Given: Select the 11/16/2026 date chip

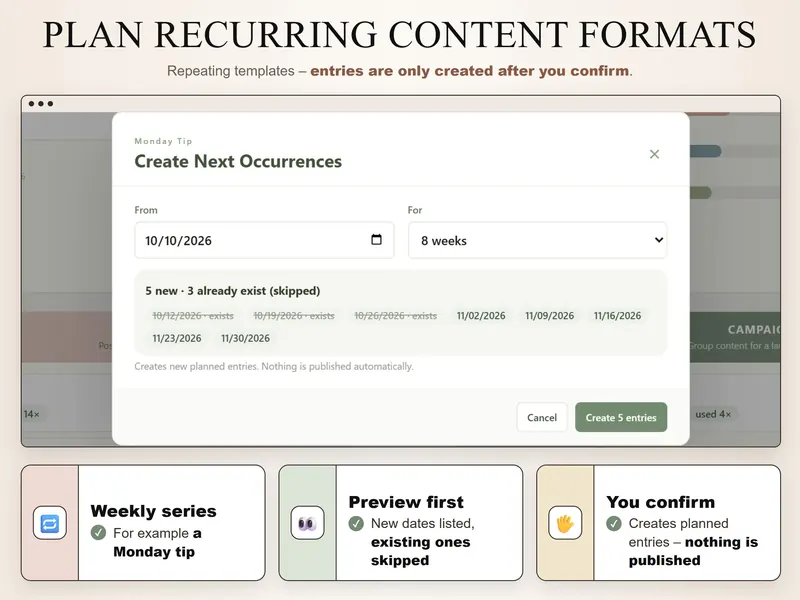Looking at the screenshot, I should [617, 316].
